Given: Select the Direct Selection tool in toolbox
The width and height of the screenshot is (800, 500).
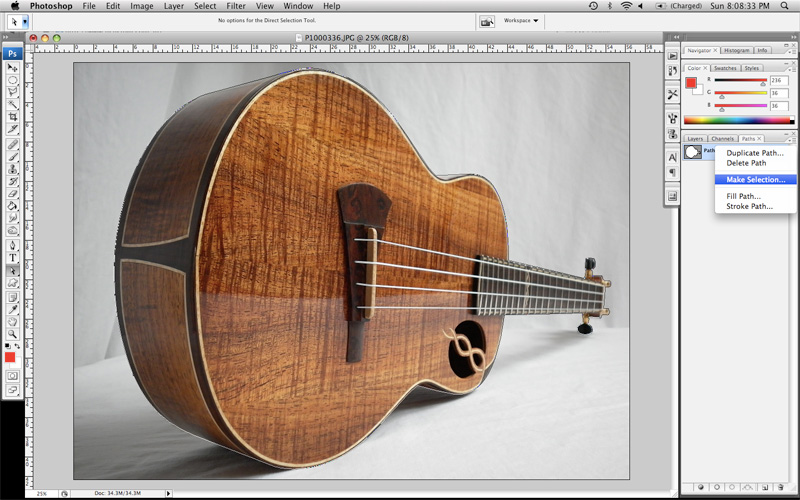Looking at the screenshot, I should click(13, 270).
